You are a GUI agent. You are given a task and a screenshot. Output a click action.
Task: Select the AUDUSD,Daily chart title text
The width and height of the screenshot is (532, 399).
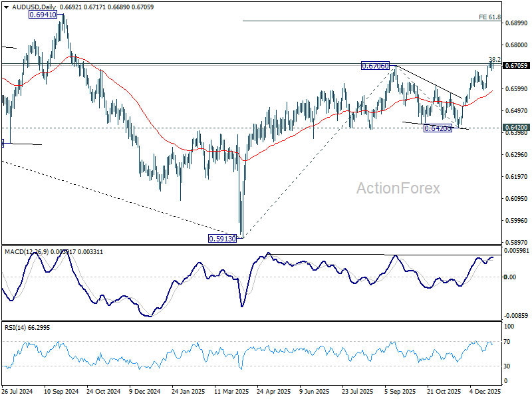click(x=34, y=7)
